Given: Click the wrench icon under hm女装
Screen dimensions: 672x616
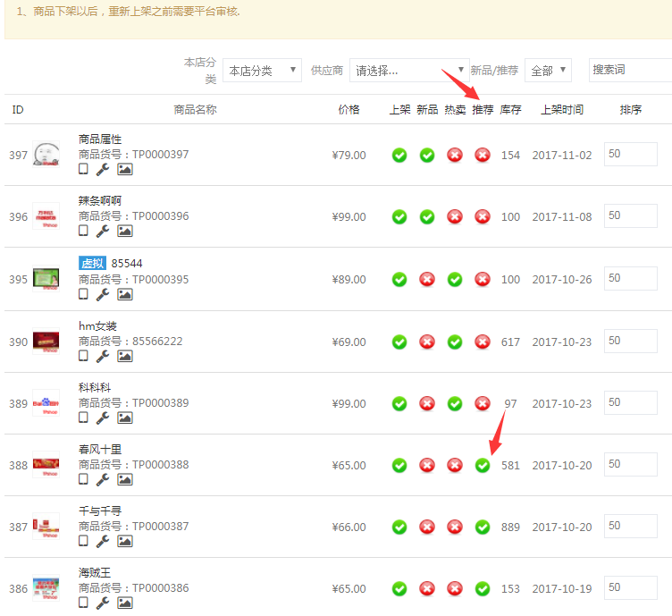Looking at the screenshot, I should (x=103, y=356).
